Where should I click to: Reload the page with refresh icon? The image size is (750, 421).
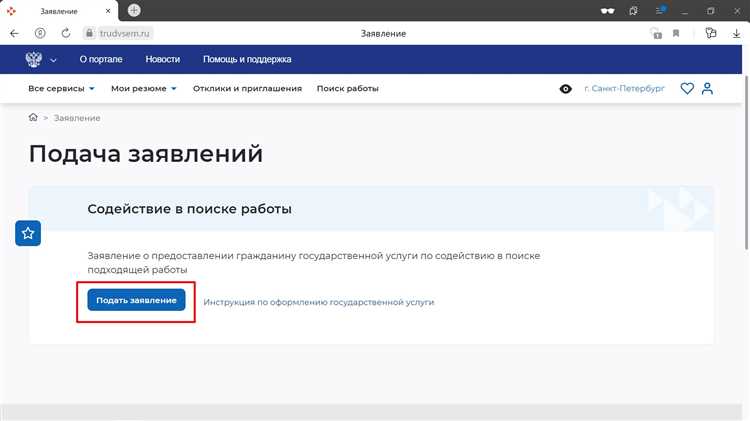66,33
